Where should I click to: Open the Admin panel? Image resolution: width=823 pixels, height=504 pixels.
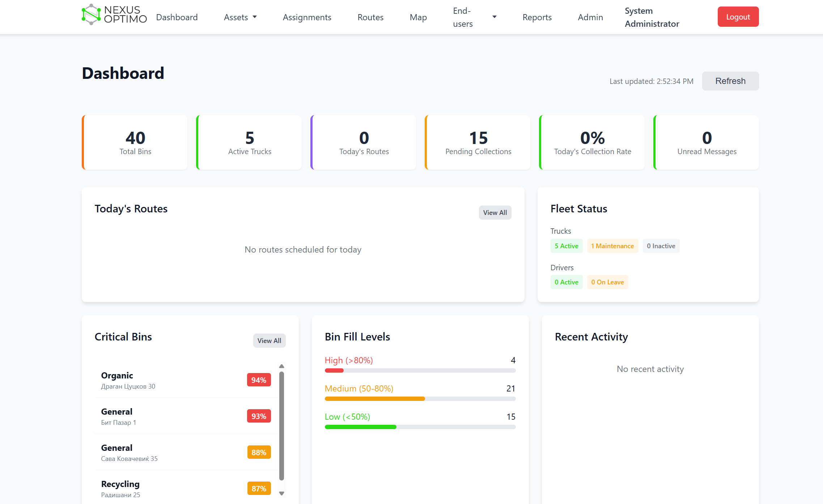coord(590,17)
